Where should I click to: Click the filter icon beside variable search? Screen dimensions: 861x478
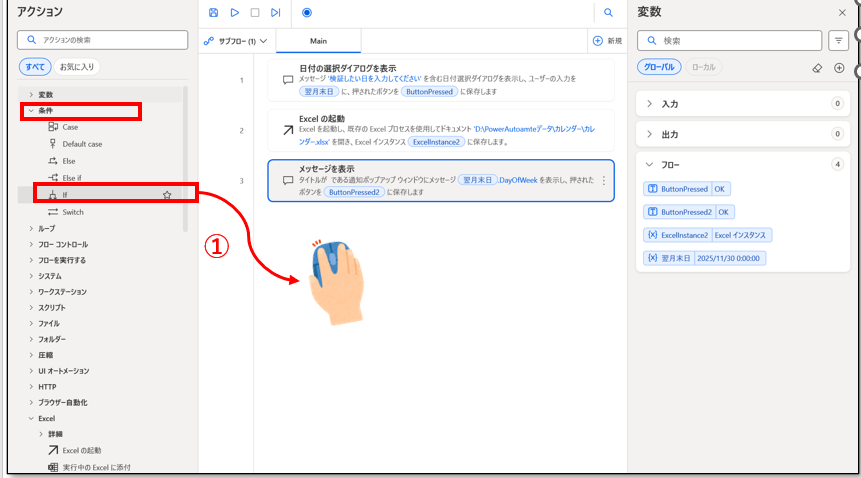[839, 40]
